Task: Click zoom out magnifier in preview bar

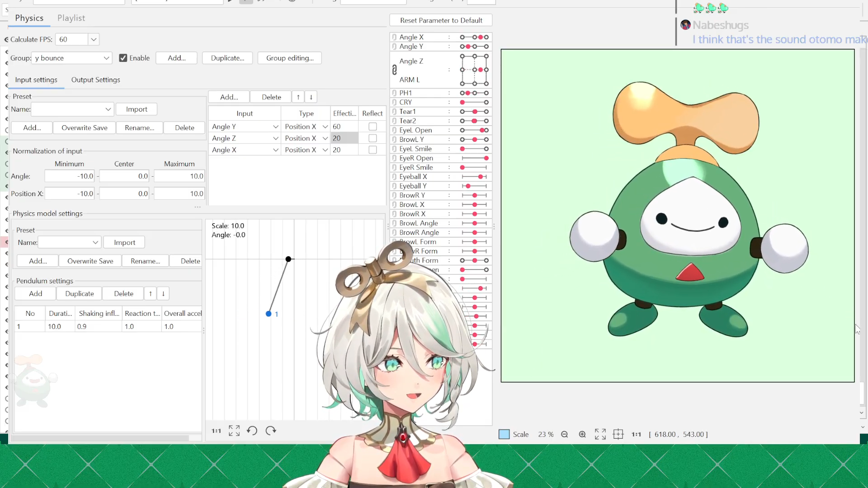Action: 564,434
